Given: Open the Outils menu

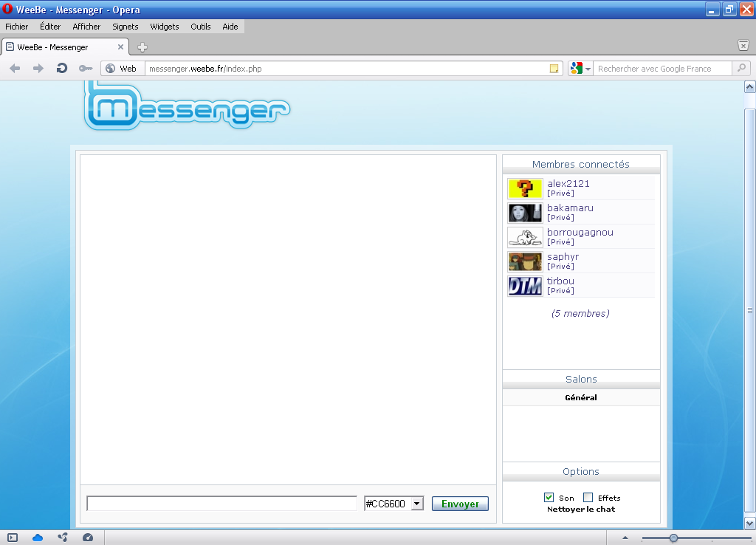Looking at the screenshot, I should coord(201,27).
